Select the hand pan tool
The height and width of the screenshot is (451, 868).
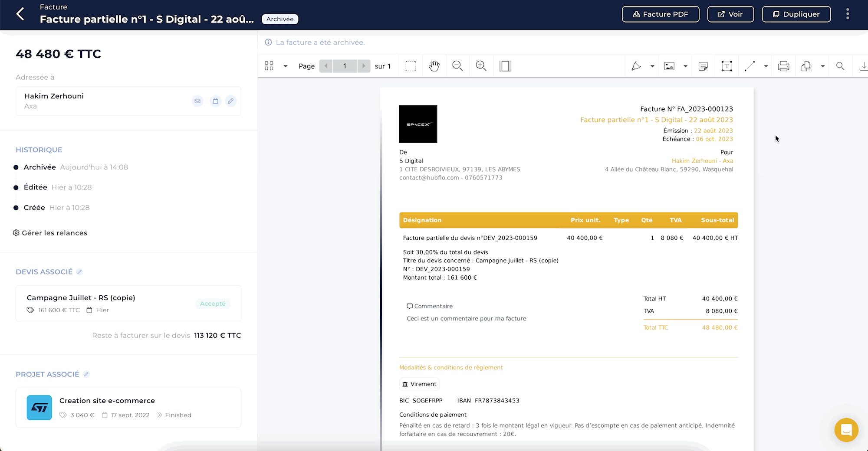pyautogui.click(x=434, y=66)
